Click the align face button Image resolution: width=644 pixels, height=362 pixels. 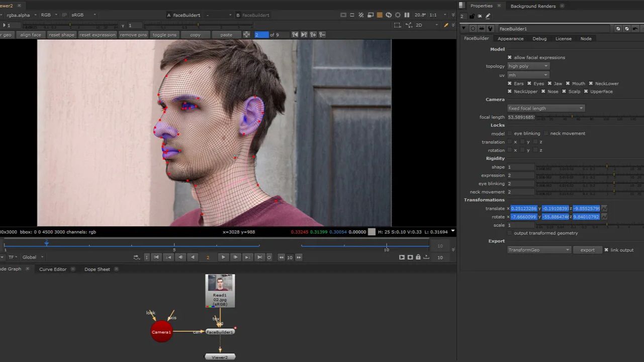pyautogui.click(x=31, y=35)
